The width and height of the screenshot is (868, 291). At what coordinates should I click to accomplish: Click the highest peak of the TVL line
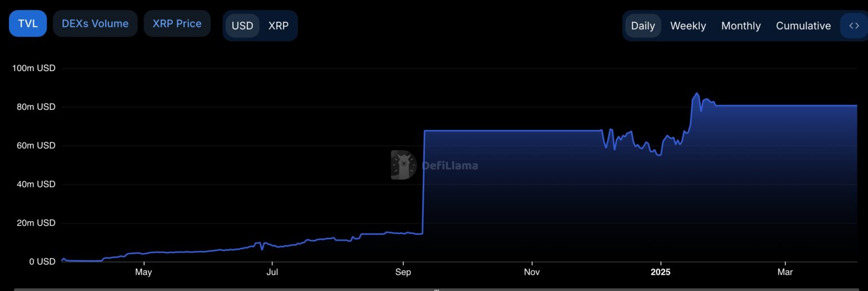696,94
